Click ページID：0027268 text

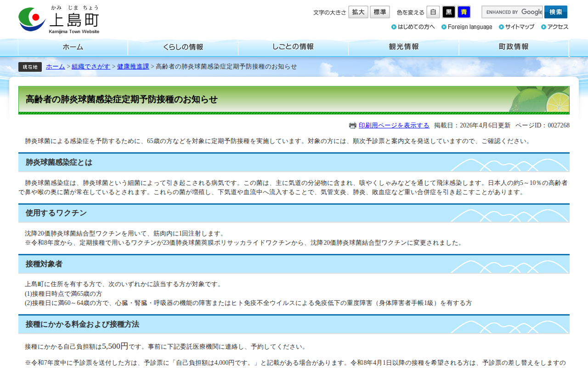point(543,125)
